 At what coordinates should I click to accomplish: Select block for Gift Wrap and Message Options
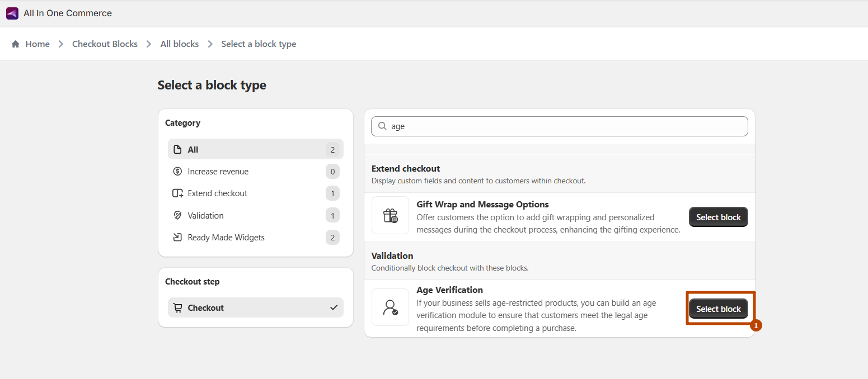coord(718,217)
